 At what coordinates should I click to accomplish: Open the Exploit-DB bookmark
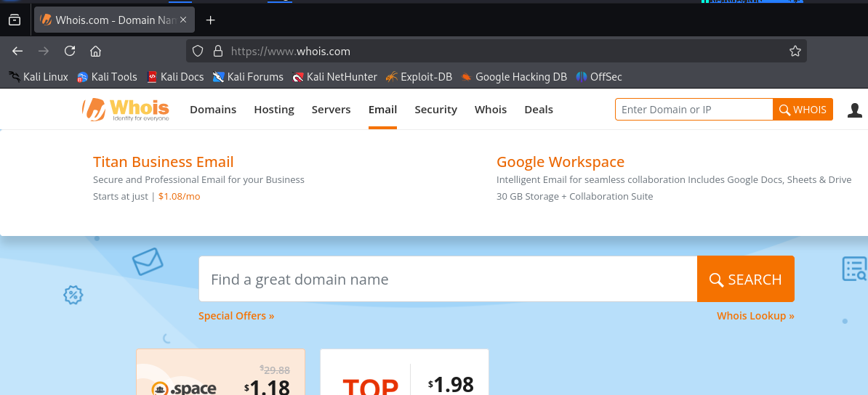[x=419, y=77]
